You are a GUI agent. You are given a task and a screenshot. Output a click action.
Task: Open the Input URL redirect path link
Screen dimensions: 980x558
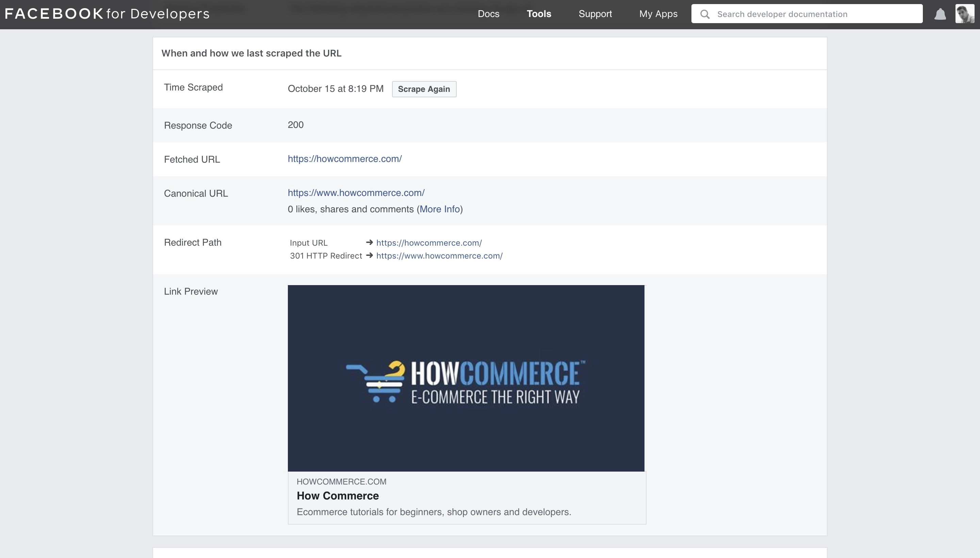tap(429, 243)
